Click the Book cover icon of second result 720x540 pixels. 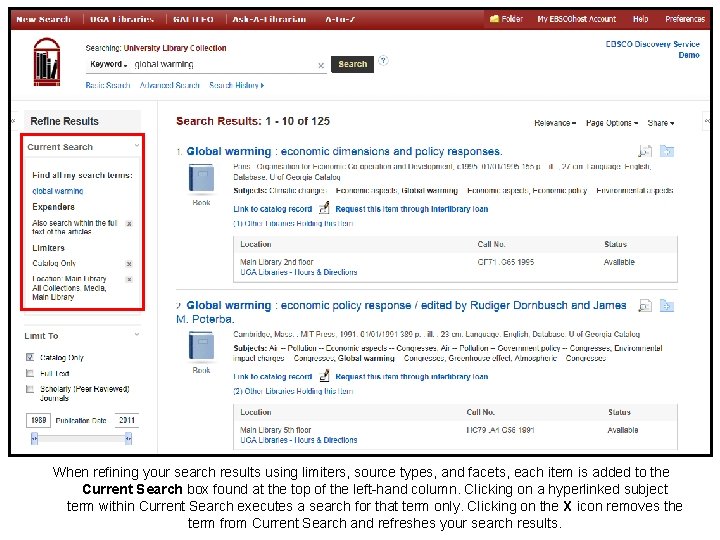pyautogui.click(x=201, y=346)
